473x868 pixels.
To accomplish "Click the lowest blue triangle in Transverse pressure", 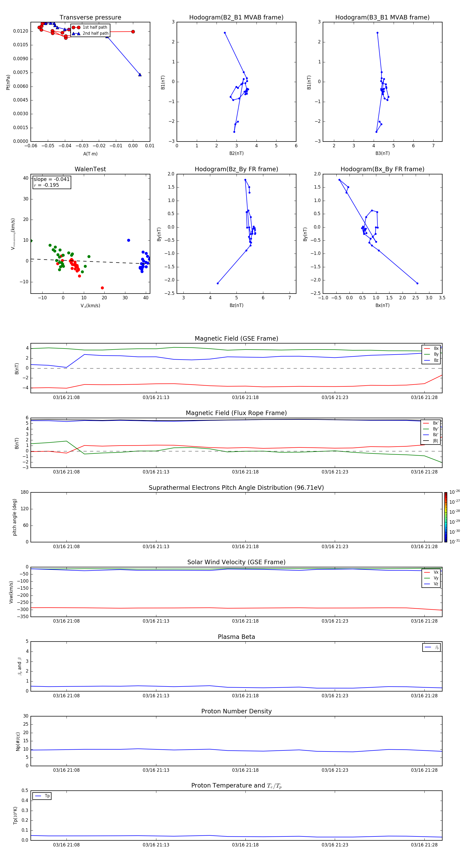I will (140, 74).
